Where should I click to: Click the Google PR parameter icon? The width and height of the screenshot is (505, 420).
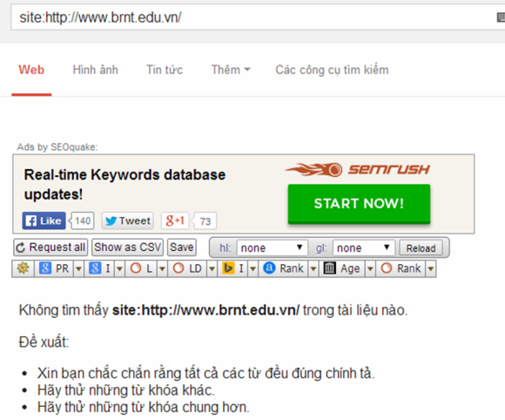pos(45,268)
